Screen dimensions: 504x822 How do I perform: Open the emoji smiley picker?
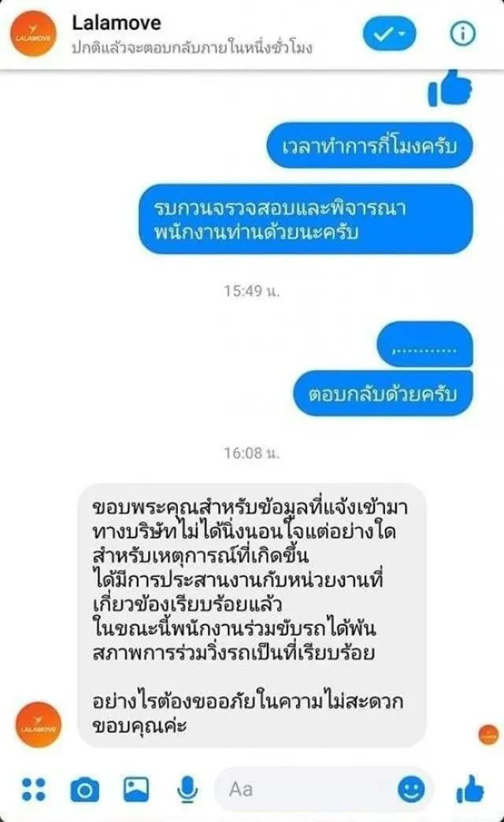[x=411, y=789]
